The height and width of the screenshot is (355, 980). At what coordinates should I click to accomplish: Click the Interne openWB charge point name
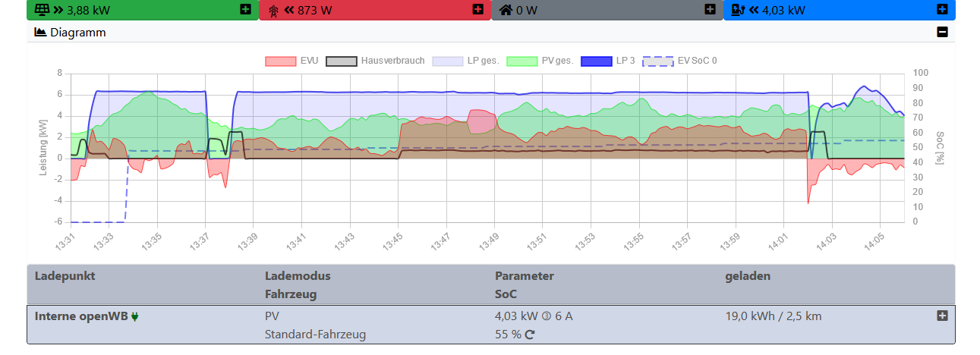[x=81, y=316]
